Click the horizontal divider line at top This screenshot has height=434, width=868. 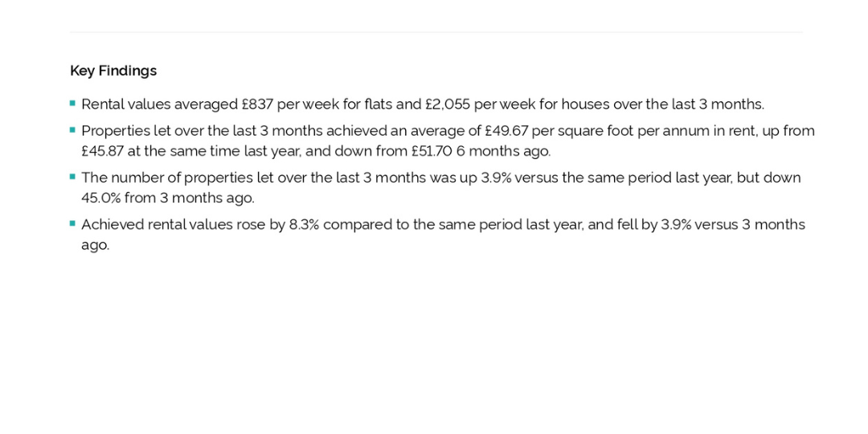[436, 32]
